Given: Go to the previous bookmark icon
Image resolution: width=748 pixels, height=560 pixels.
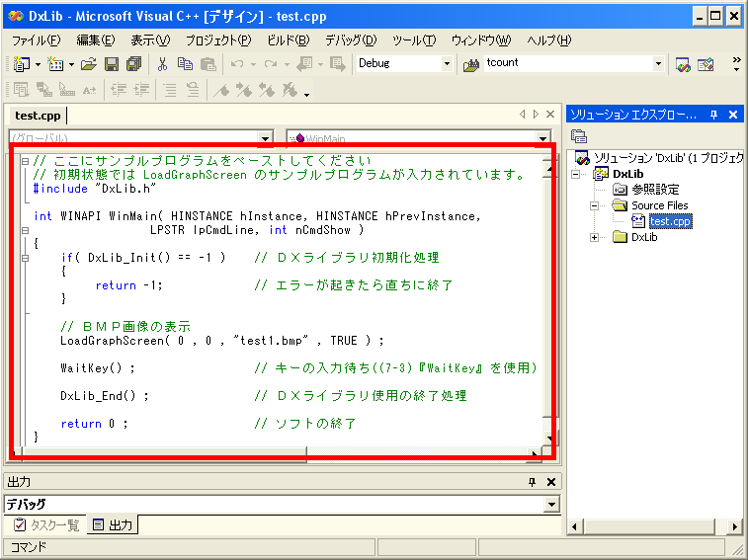Looking at the screenshot, I should 267,89.
